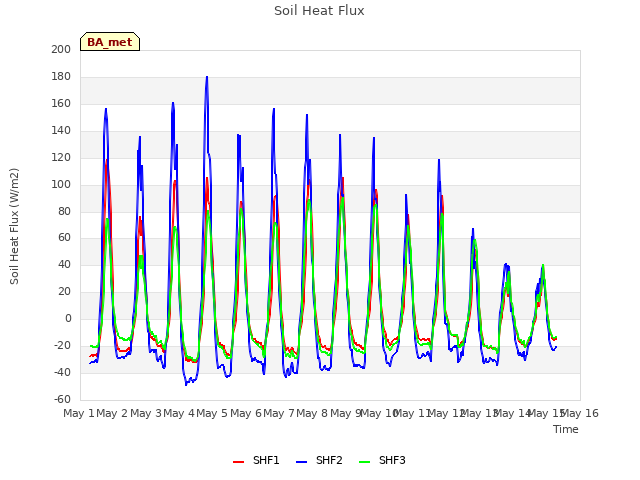Click the Time axis title
640x480 pixels.
pyautogui.click(x=566, y=429)
